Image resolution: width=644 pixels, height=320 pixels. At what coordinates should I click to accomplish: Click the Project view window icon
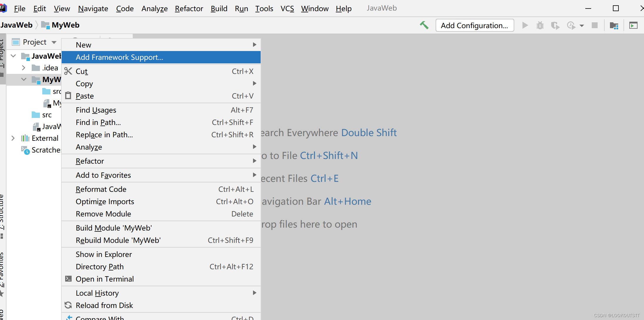coord(16,42)
